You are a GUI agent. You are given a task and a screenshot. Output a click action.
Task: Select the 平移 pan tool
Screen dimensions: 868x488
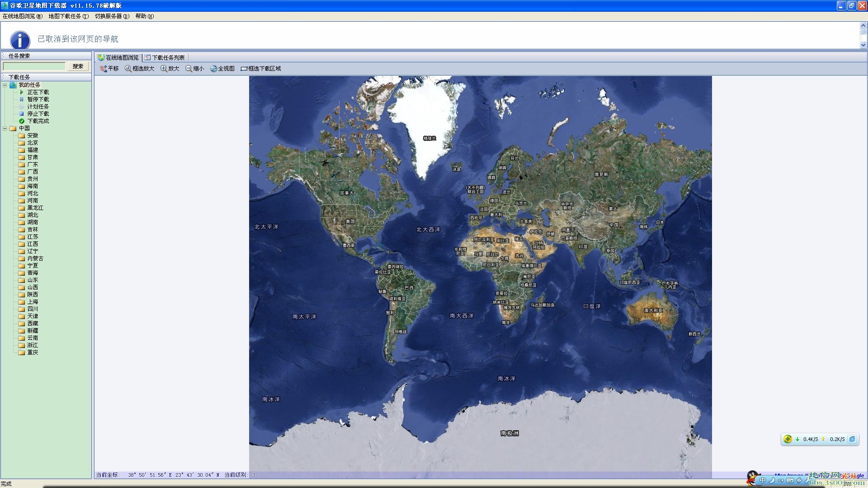pyautogui.click(x=109, y=69)
